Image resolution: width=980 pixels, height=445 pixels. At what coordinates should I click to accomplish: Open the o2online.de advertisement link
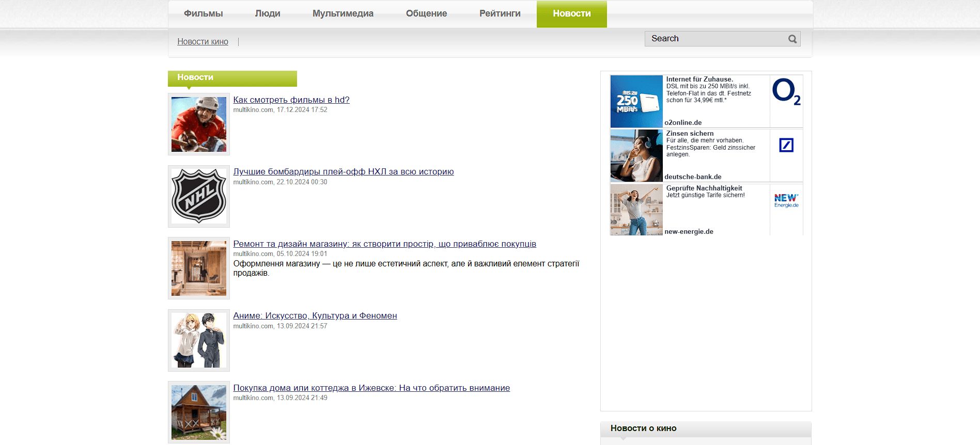683,122
